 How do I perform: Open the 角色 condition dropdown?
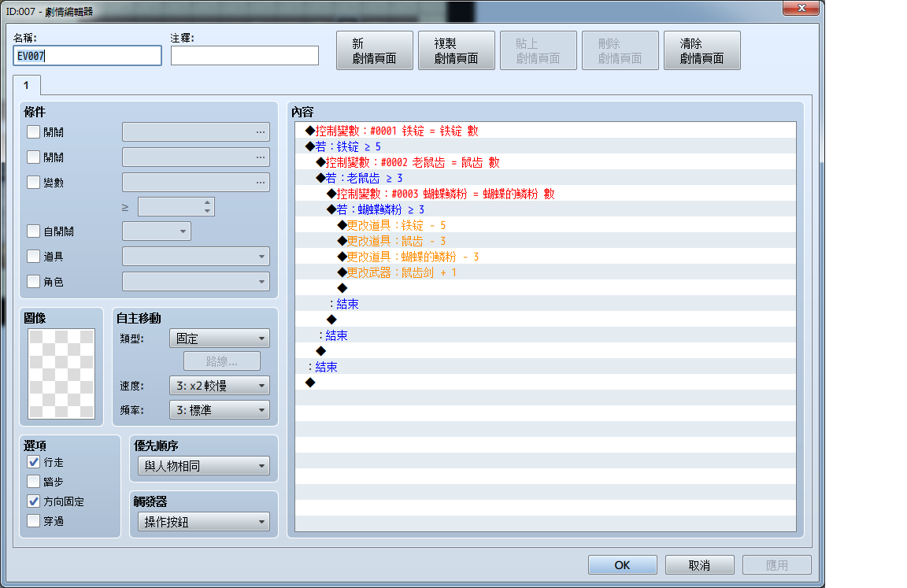[196, 282]
